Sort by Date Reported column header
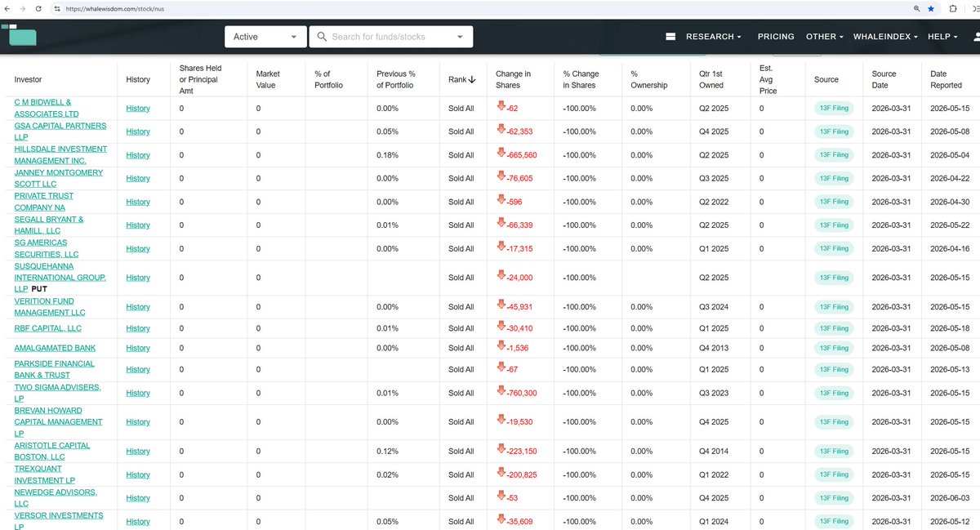This screenshot has height=530, width=980. click(946, 79)
